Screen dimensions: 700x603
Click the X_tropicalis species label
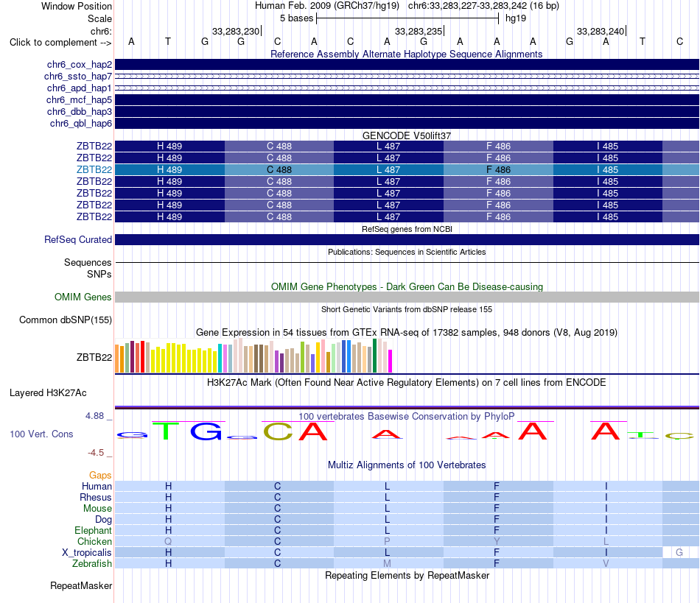point(87,553)
